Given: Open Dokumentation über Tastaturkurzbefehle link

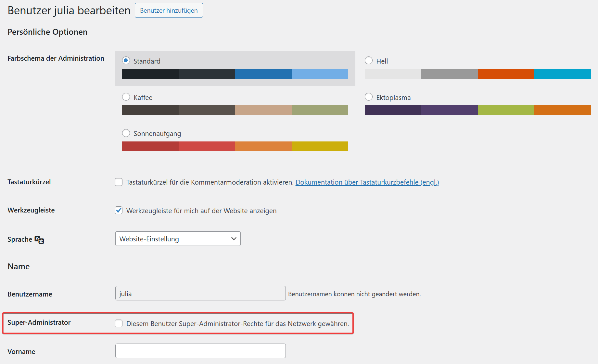Looking at the screenshot, I should point(367,182).
